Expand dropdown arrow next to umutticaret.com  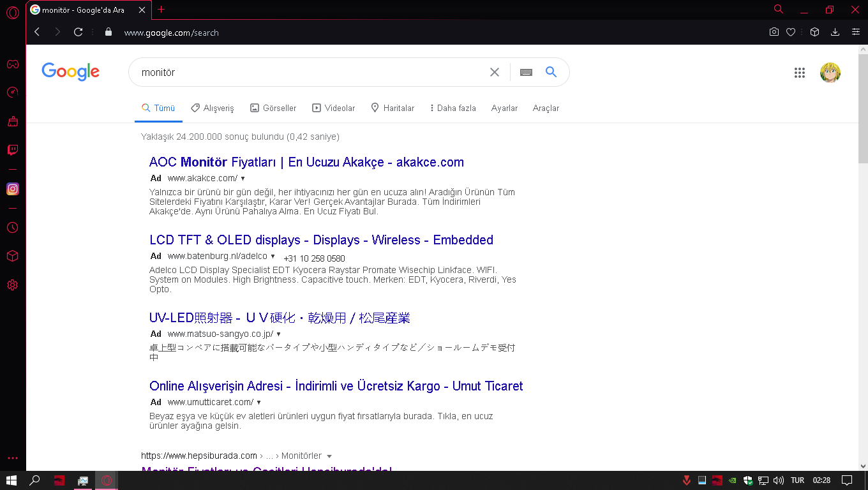258,403
